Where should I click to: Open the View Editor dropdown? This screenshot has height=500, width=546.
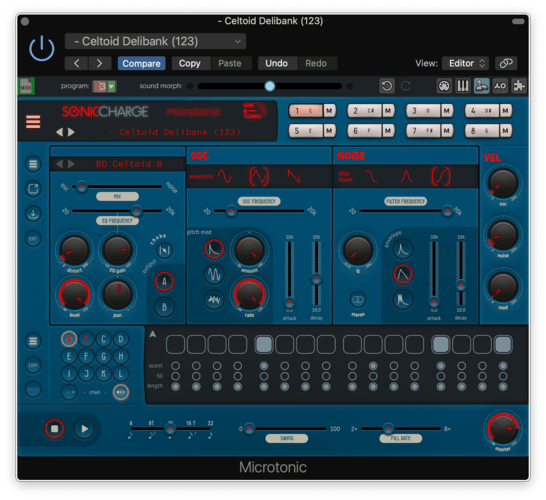tap(466, 63)
